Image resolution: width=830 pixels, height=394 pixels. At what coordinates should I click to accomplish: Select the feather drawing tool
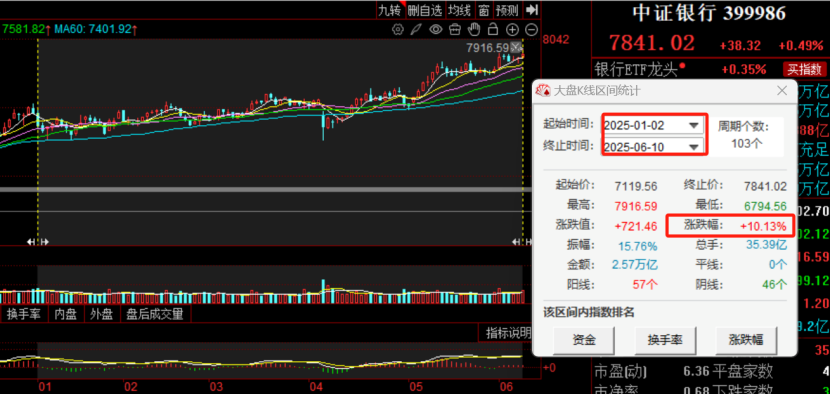(x=417, y=30)
